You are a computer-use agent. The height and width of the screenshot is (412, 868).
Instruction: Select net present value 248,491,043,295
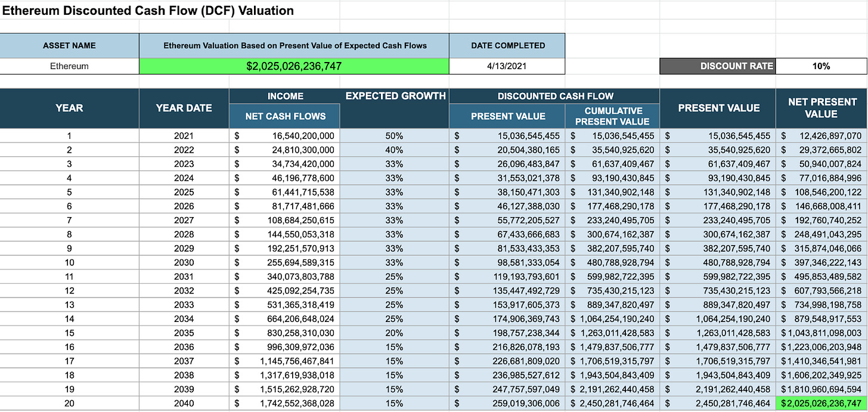click(821, 234)
